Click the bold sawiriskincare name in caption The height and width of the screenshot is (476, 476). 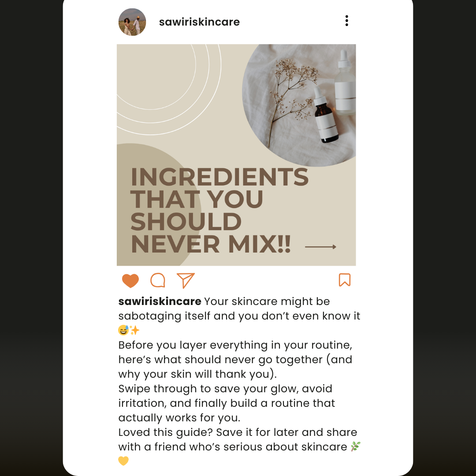pos(160,301)
